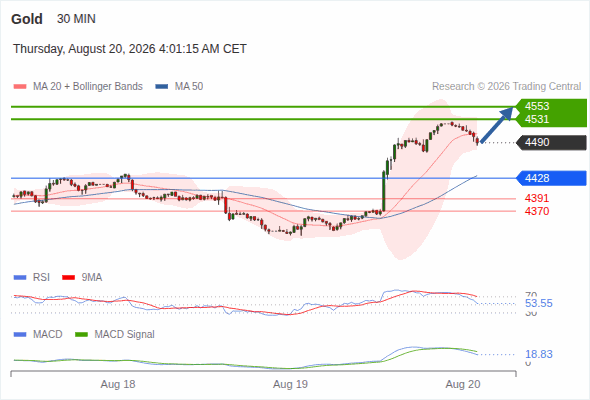Click the Gold chart title
The image size is (590, 400).
coord(27,19)
